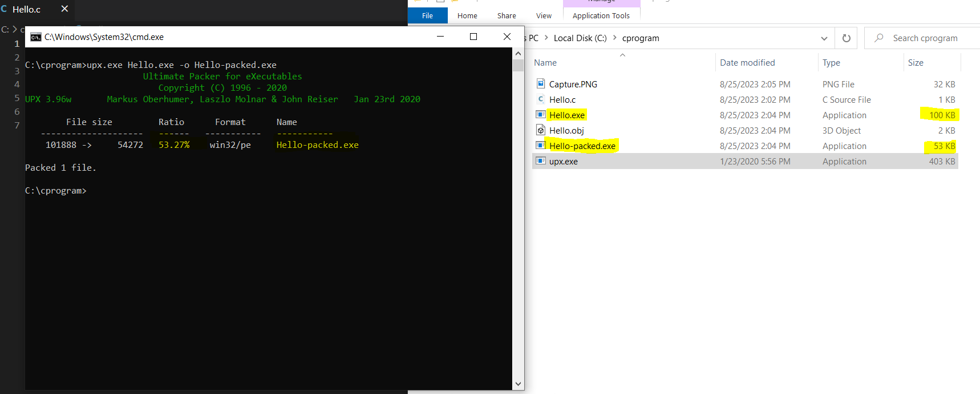Click the Hello.exe application icon
The height and width of the screenshot is (394, 980).
click(541, 115)
